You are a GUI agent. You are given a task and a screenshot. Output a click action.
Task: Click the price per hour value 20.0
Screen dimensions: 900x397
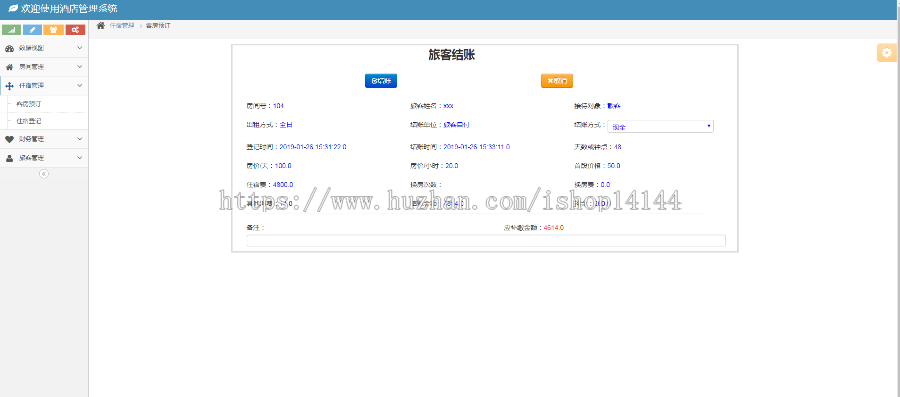click(452, 166)
